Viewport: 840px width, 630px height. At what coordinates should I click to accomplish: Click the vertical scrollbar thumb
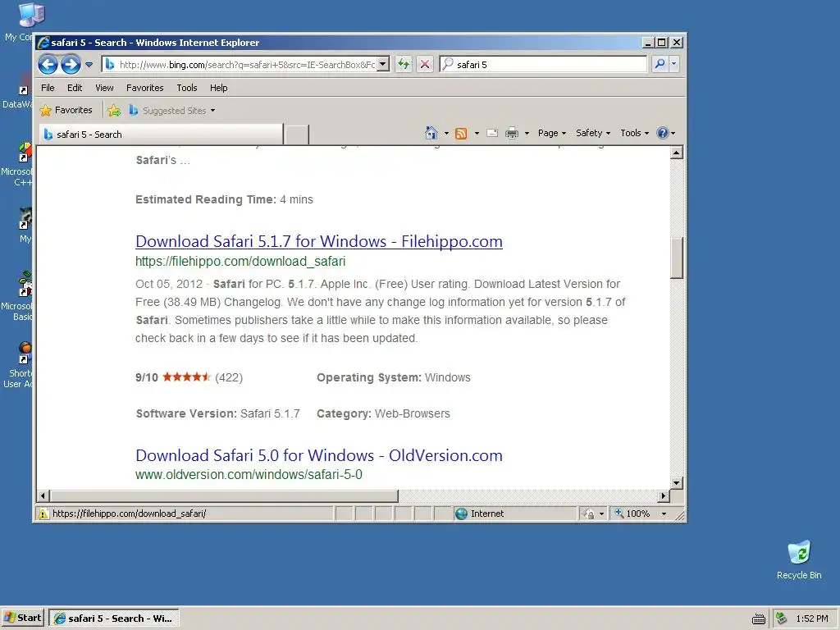coord(677,258)
